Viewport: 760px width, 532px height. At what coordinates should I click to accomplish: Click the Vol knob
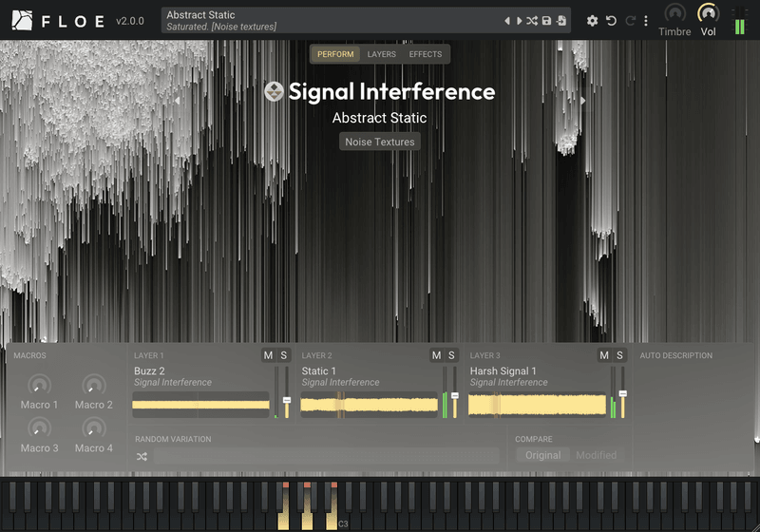click(708, 13)
